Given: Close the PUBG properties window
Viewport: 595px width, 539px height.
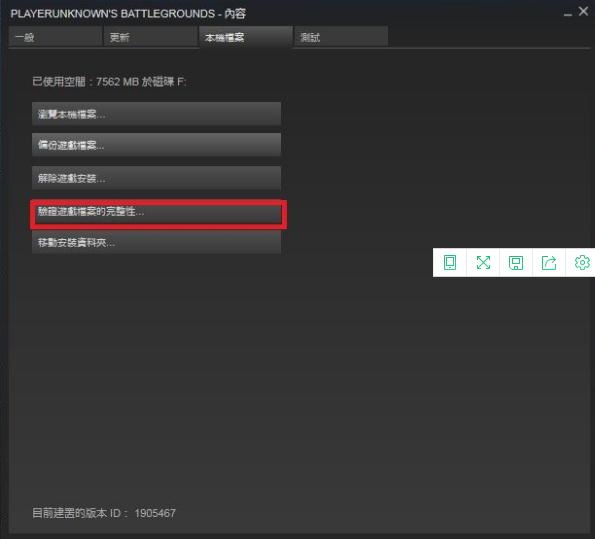Looking at the screenshot, I should pyautogui.click(x=583, y=11).
